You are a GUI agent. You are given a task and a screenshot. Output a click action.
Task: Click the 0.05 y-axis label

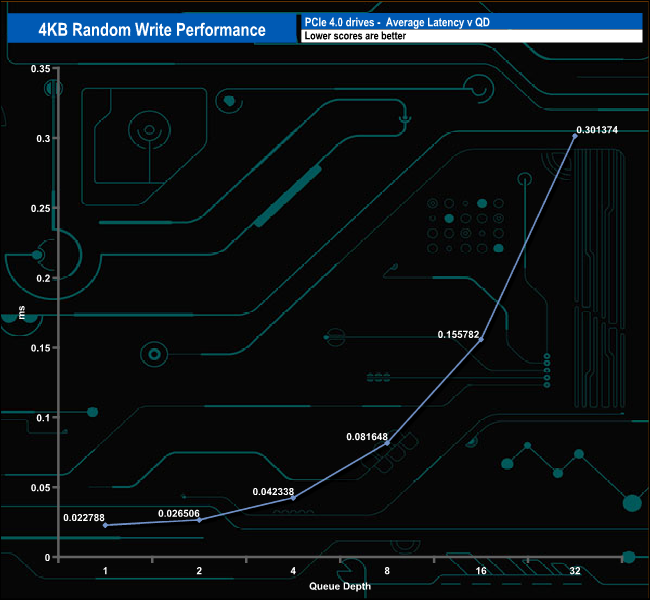coord(41,488)
